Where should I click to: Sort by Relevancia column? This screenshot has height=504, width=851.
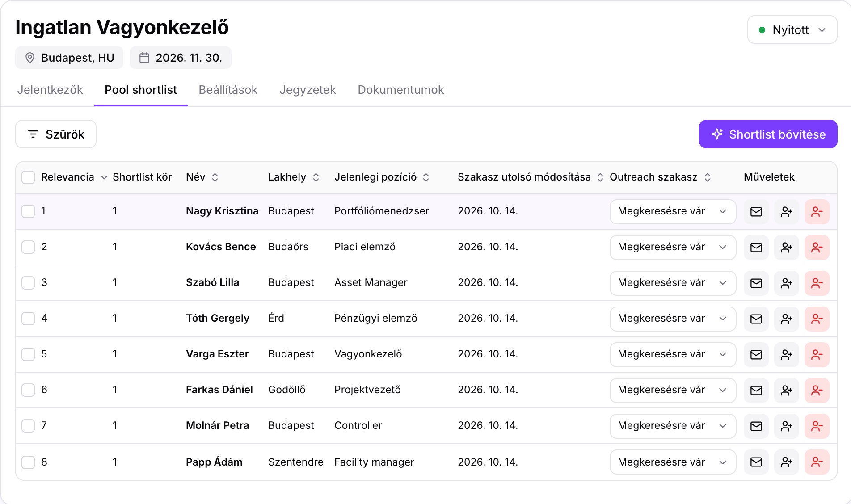pyautogui.click(x=74, y=177)
